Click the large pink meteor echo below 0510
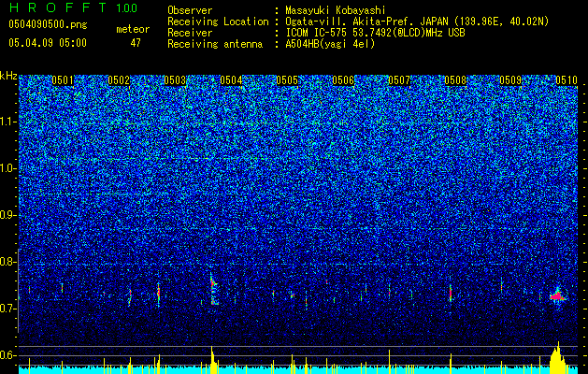Image resolution: width=588 pixels, height=374 pixels. (558, 296)
